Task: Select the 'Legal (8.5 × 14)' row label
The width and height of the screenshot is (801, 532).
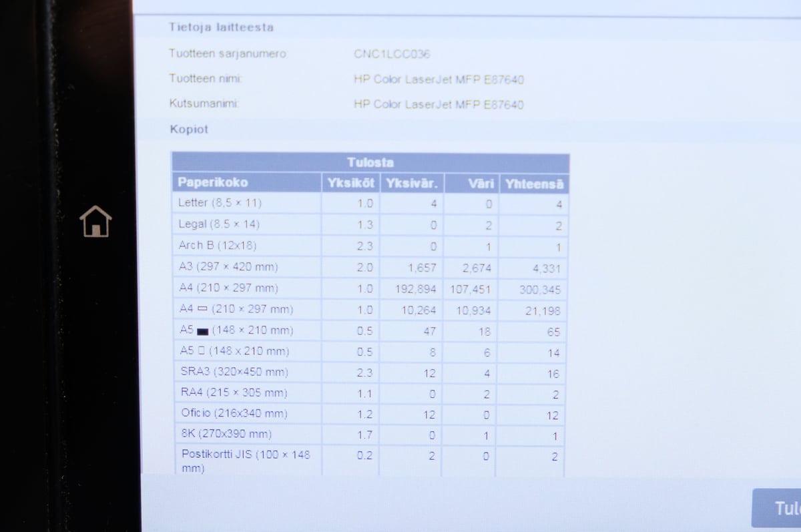Action: [x=219, y=224]
